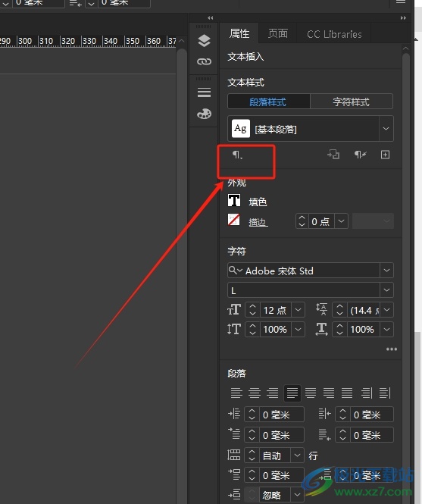Screen dimensions: 422x504
Task: Open the Links panel chain icon
Action: tap(204, 61)
